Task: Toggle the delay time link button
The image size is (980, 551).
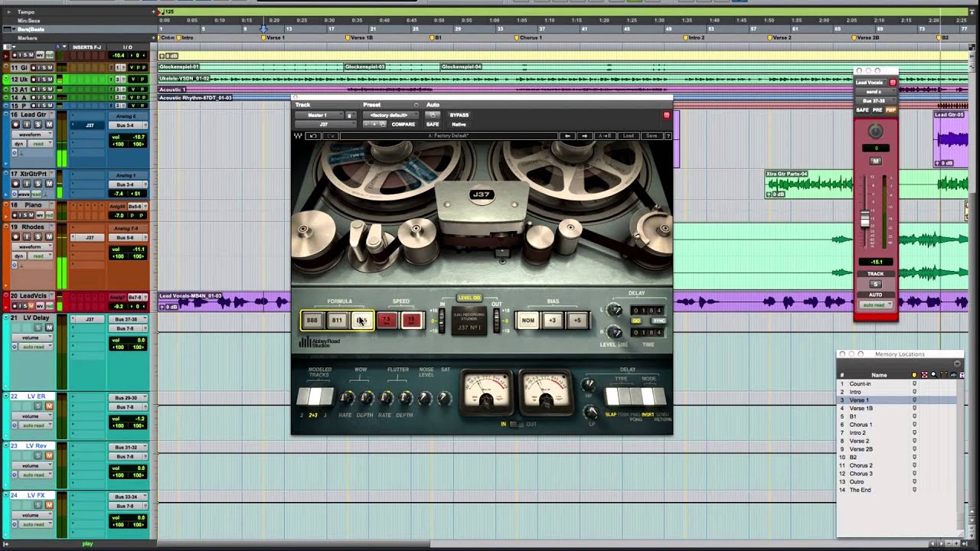Action: coord(636,321)
